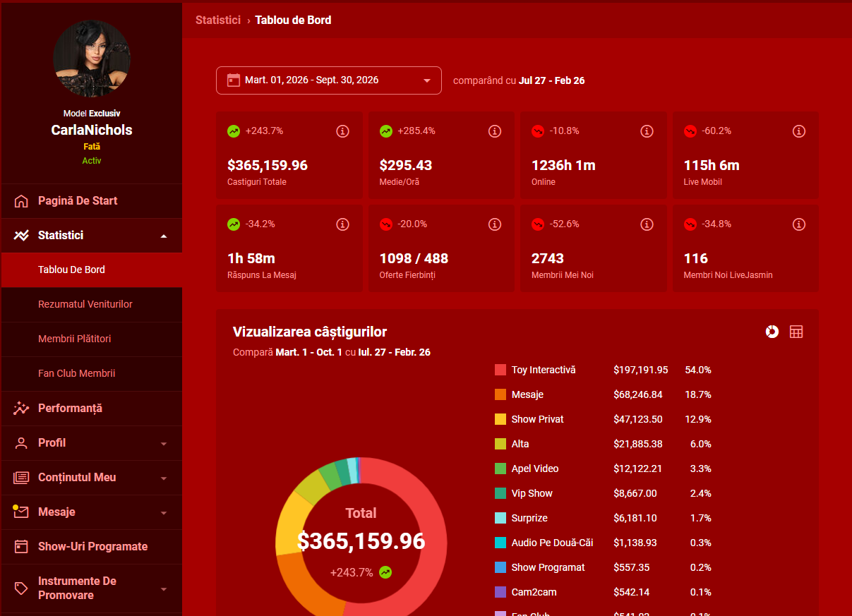Open the date range dropdown Mart. 01 - Sept. 30
Image resolution: width=852 pixels, height=616 pixels.
point(329,80)
